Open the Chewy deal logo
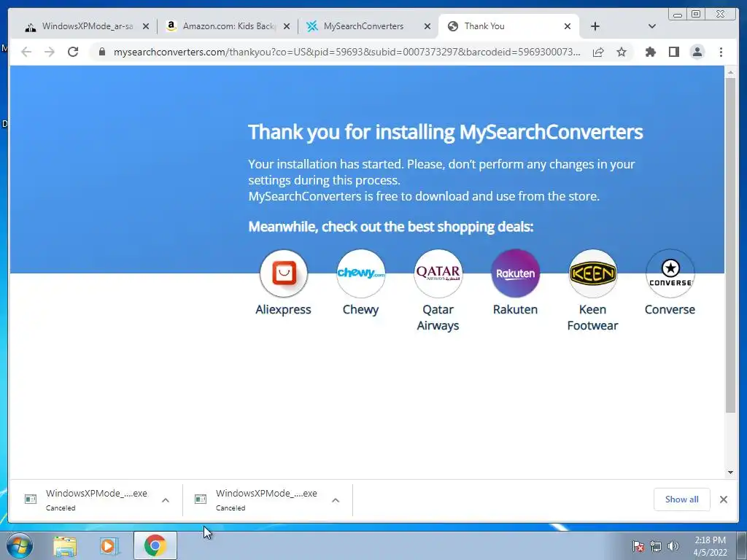 point(360,273)
